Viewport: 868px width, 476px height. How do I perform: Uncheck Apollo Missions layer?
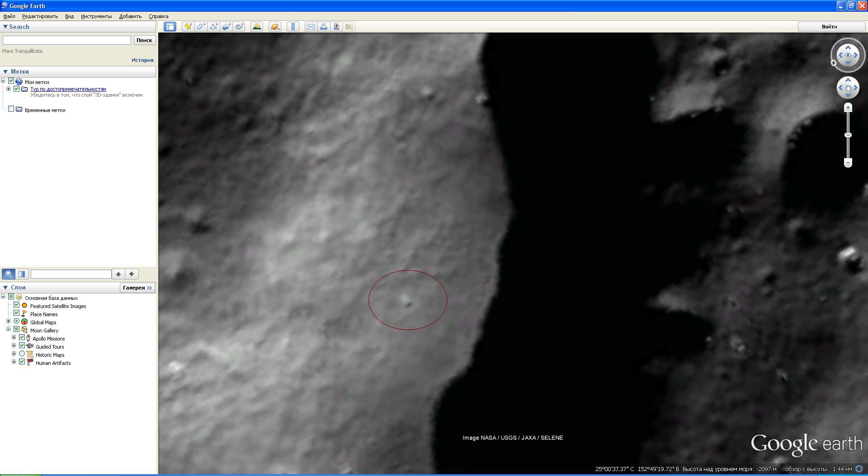click(x=22, y=338)
